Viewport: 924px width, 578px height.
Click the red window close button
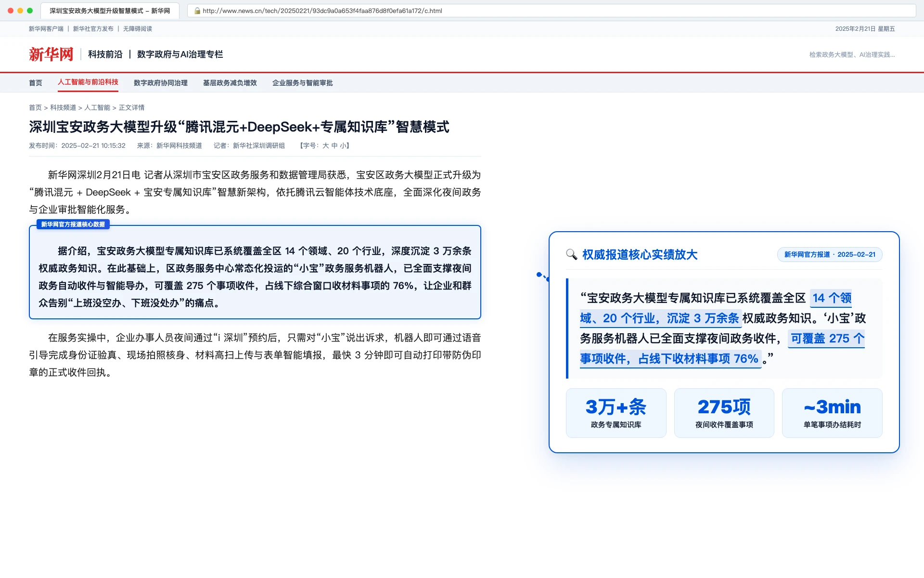pos(11,11)
